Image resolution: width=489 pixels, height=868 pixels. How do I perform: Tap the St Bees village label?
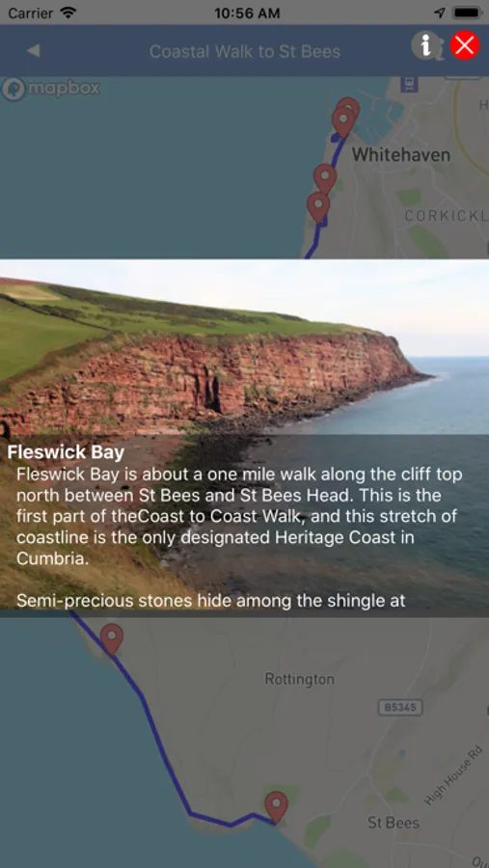coord(394,823)
